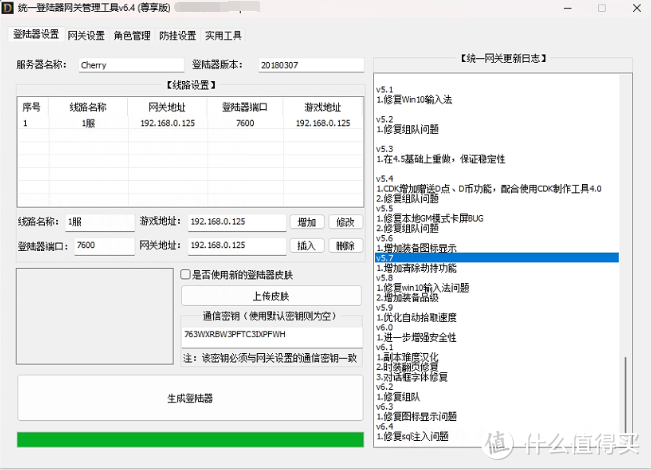Select log line 3.对话框字体修复
The height and width of the screenshot is (470, 651).
pyautogui.click(x=412, y=377)
